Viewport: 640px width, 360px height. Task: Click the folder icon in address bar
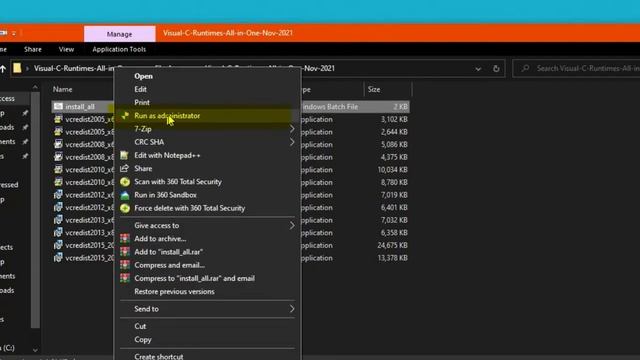(17, 68)
